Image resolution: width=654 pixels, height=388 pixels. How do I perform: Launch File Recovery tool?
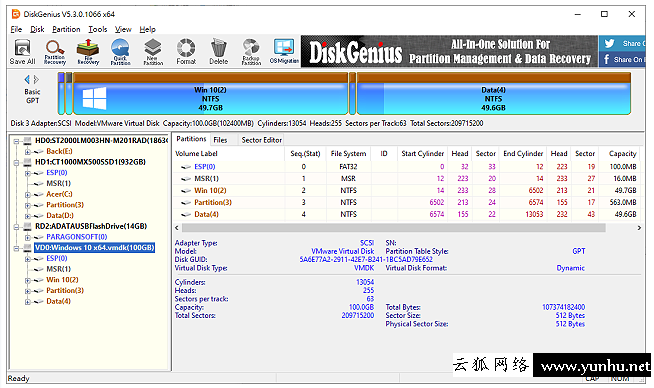(88, 52)
